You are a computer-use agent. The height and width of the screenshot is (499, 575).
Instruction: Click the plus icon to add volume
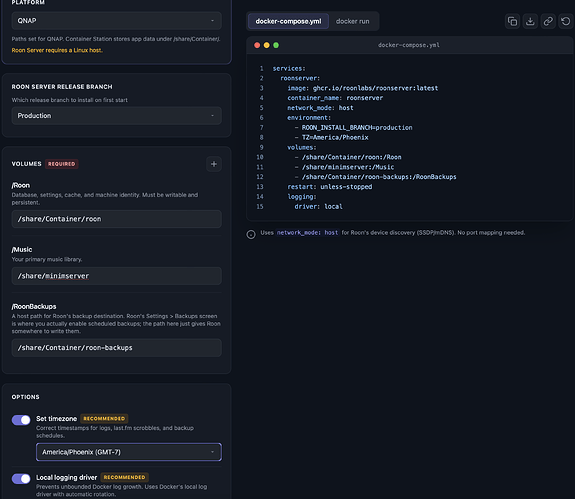[214, 164]
